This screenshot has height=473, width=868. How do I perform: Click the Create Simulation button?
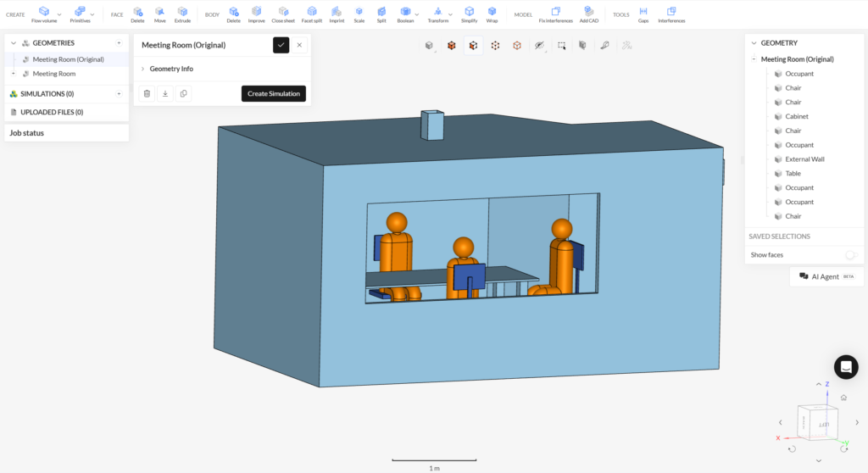click(274, 93)
